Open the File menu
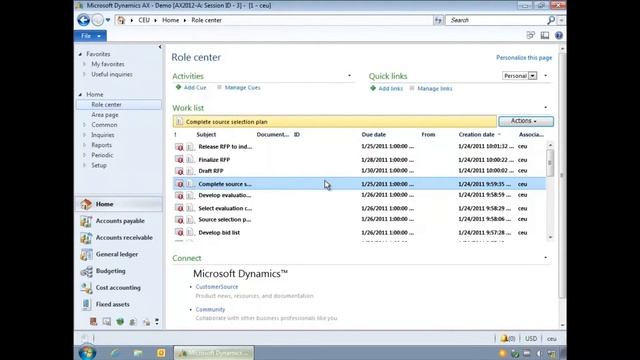The height and width of the screenshot is (360, 640). click(90, 36)
